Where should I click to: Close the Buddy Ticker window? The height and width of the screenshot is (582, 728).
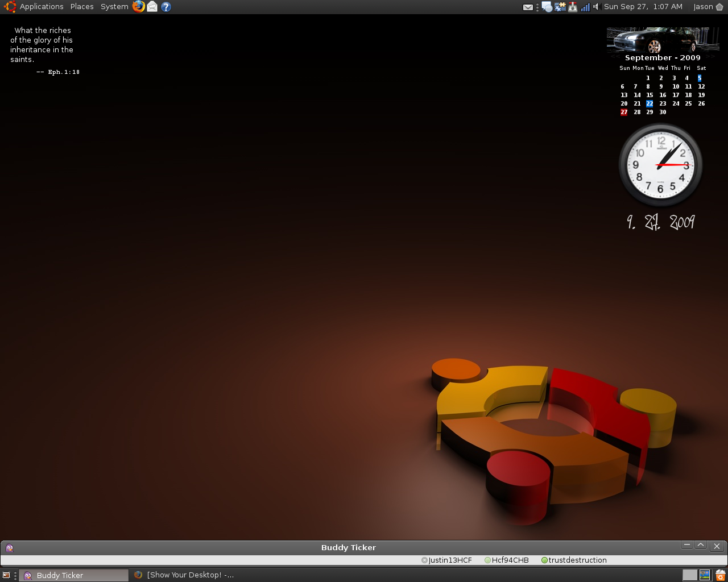(x=717, y=546)
